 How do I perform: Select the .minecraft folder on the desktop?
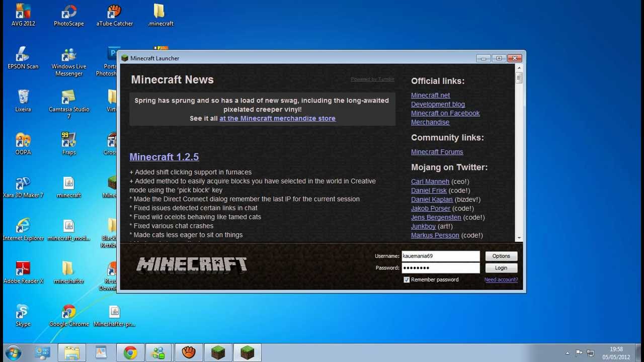coord(160,15)
